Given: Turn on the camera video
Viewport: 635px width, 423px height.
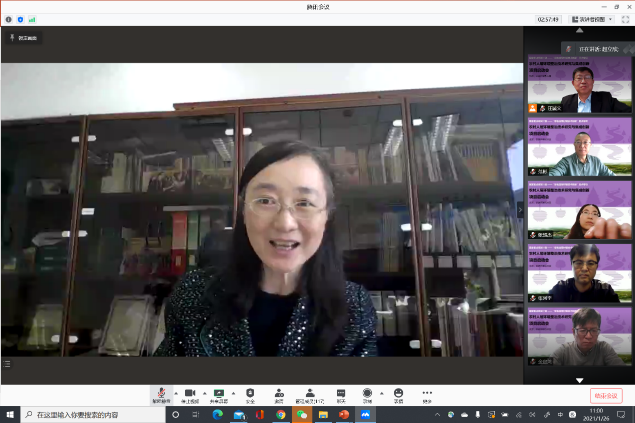Looking at the screenshot, I should click(x=190, y=393).
